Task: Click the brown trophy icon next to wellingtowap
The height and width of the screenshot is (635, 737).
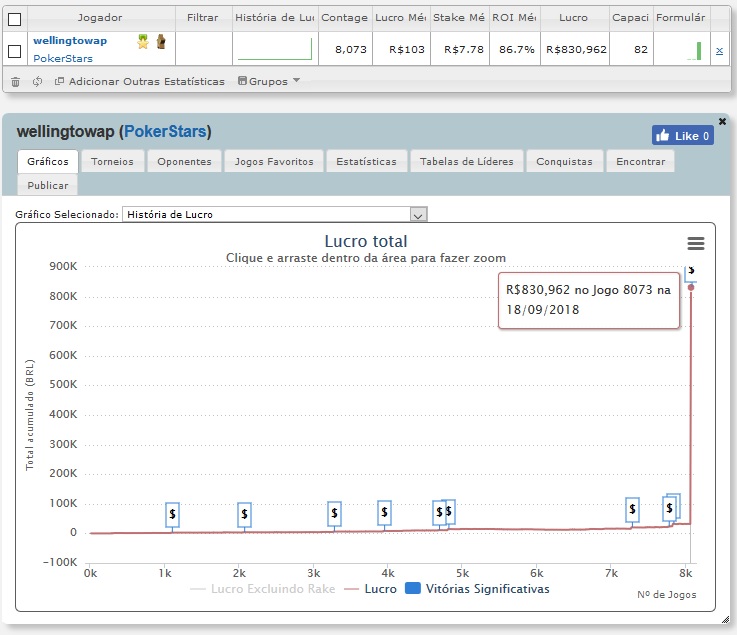Action: tap(161, 41)
